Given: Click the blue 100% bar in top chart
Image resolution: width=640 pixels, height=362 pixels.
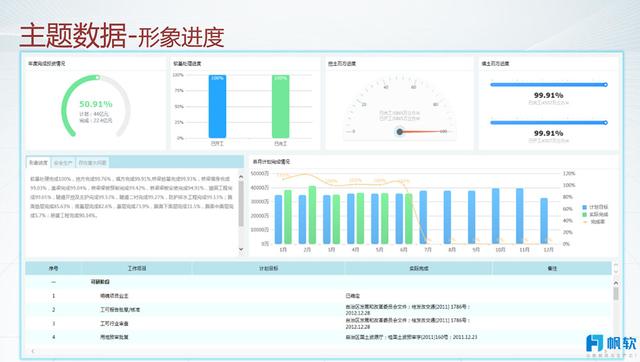Looking at the screenshot, I should coord(217,107).
